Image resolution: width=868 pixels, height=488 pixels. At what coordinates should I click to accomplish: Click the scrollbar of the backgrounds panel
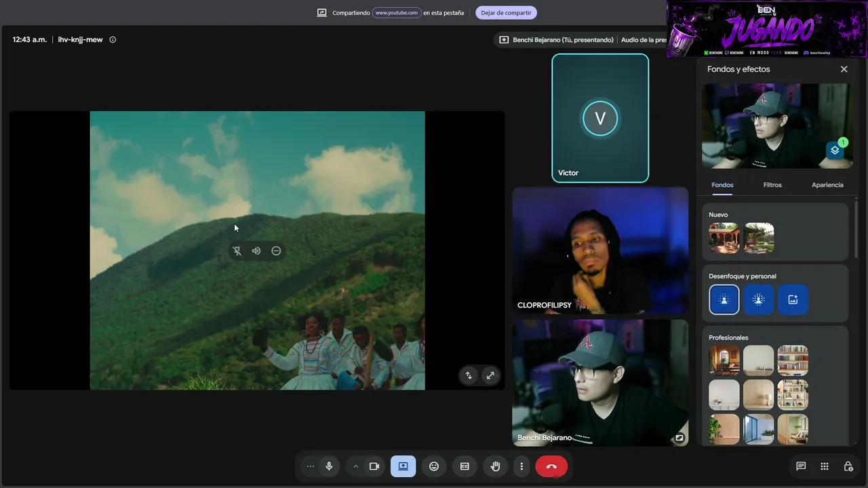point(856,230)
